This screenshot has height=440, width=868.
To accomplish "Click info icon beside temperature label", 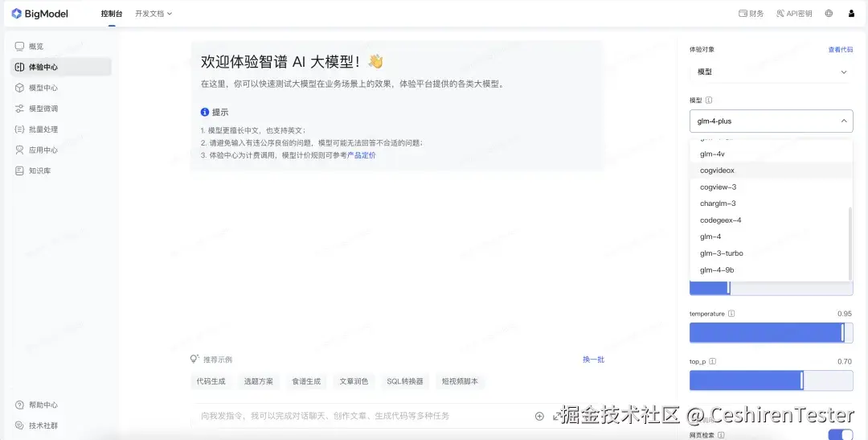I will pos(731,314).
